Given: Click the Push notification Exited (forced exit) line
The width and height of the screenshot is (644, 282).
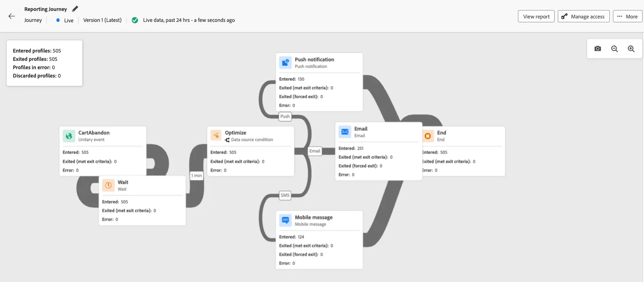Looking at the screenshot, I should [301, 96].
